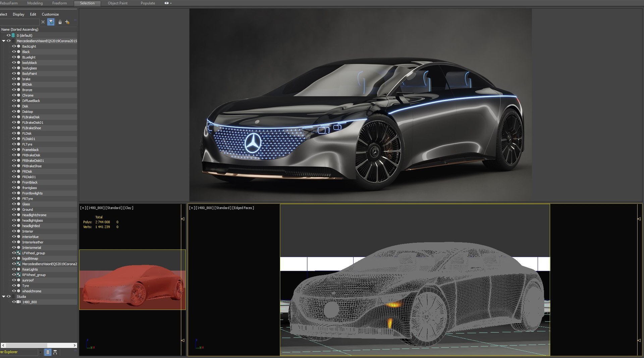The height and width of the screenshot is (358, 644).
Task: Click the arrow marker at Clay viewport top right
Action: (x=183, y=219)
